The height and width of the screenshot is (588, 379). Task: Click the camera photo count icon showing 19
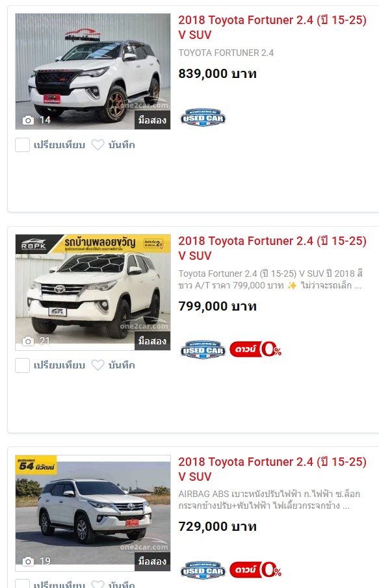[28, 561]
